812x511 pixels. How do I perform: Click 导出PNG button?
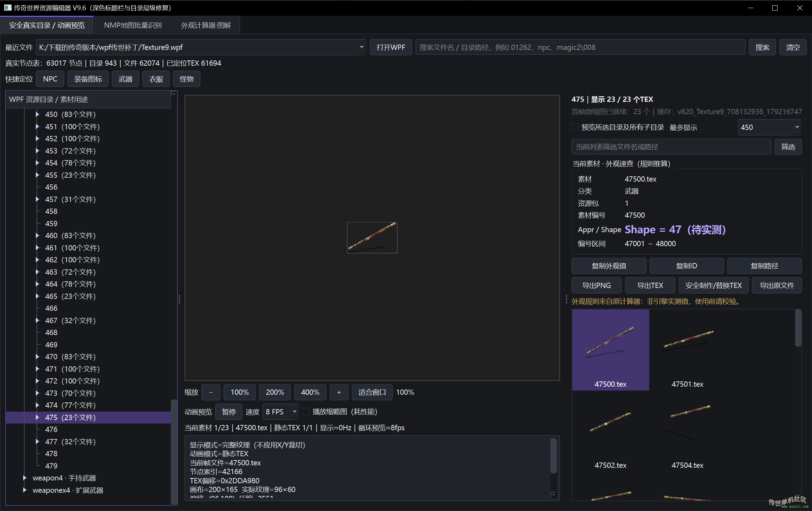pyautogui.click(x=597, y=285)
